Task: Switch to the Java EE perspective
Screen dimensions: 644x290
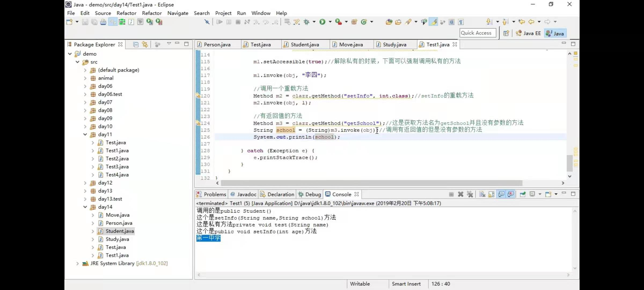Action: [x=528, y=33]
